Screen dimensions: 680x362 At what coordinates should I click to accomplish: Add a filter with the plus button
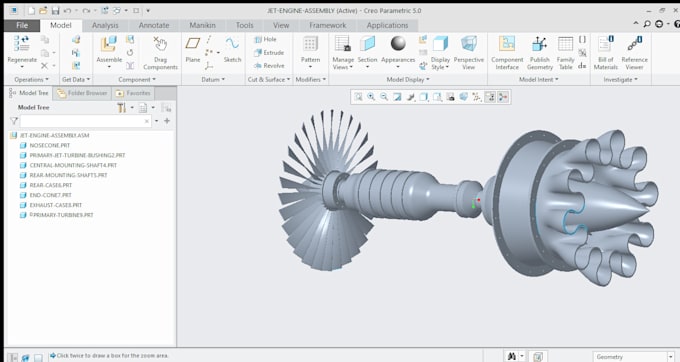tap(167, 121)
